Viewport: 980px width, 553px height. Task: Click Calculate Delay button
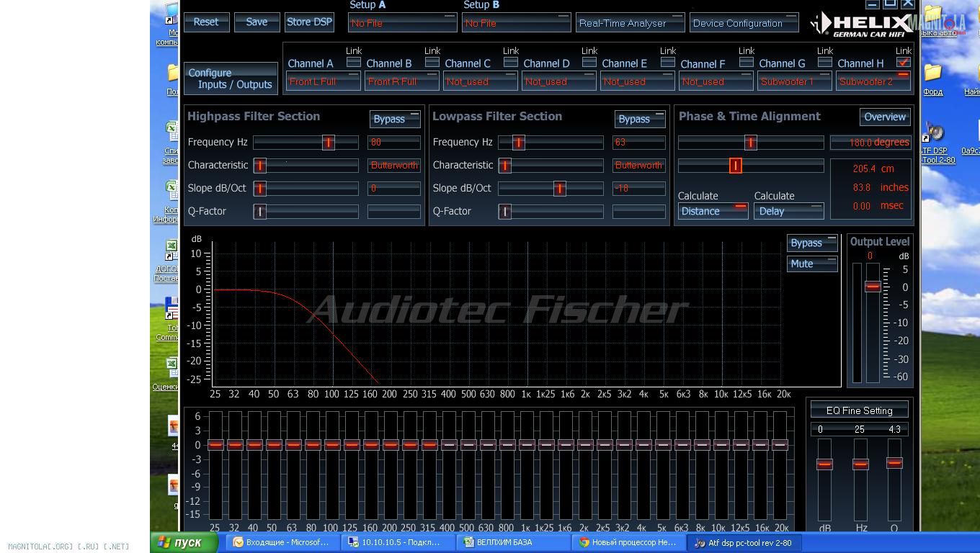tap(789, 211)
